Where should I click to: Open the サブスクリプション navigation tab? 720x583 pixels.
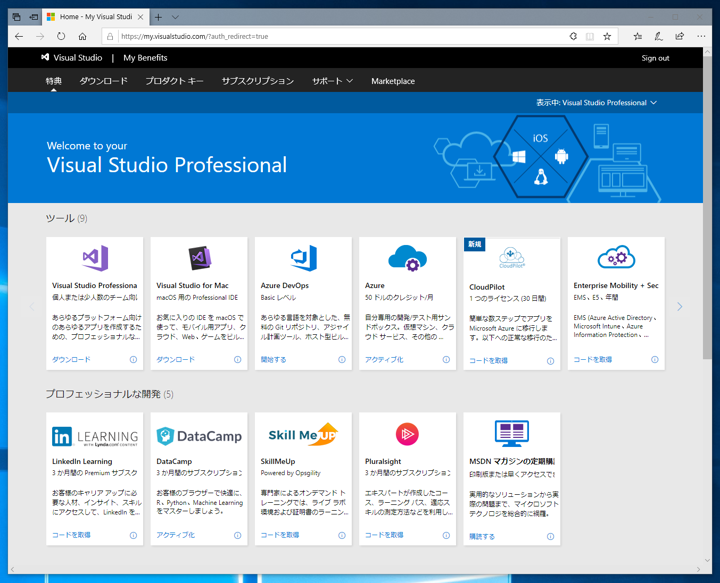click(258, 81)
